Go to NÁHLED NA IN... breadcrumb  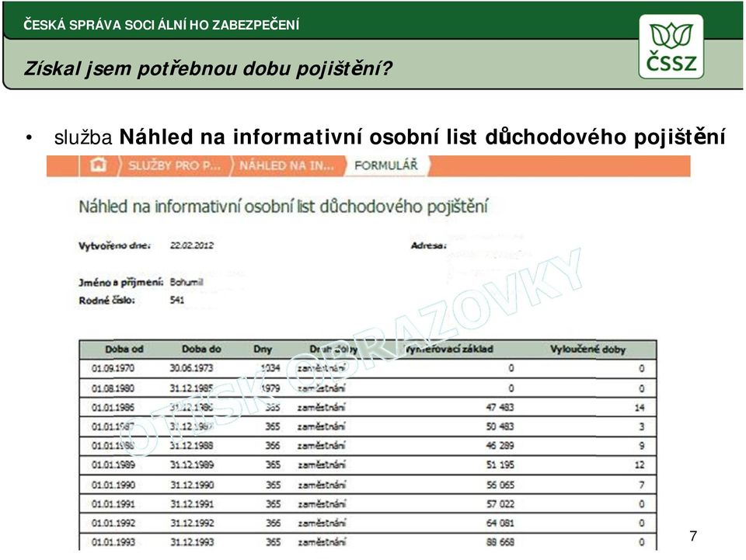click(x=287, y=165)
